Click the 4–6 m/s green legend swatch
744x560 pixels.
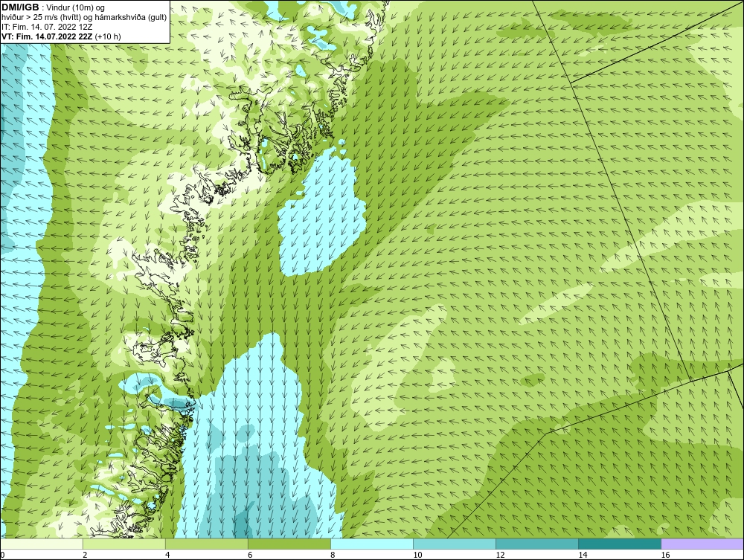[x=207, y=544]
